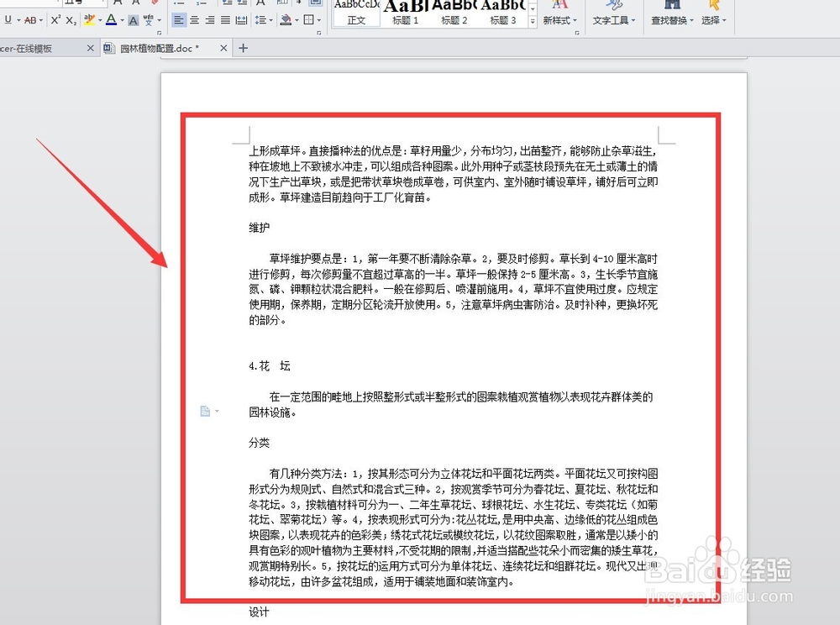Screen dimensions: 840x625
Task: Click the 查找替换 (Find and Replace) icon
Action: click(670, 13)
